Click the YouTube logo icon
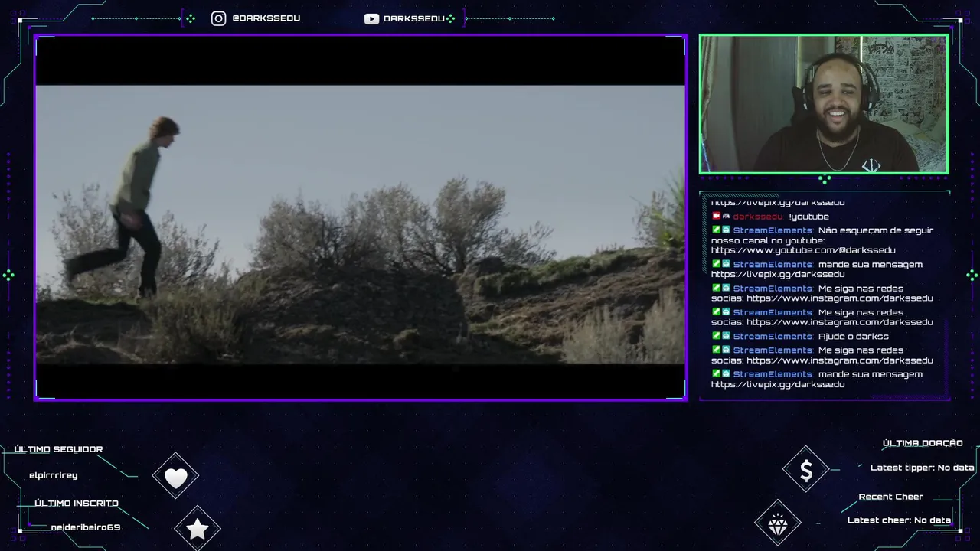 click(371, 18)
